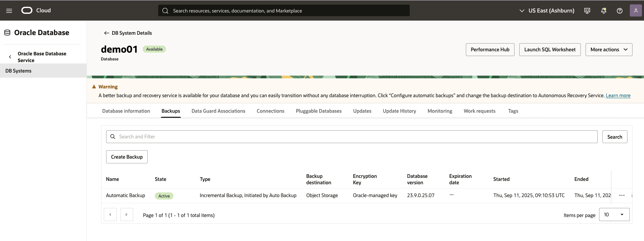This screenshot has width=644, height=241.
Task: Open the user profile avatar menu
Action: tap(636, 10)
